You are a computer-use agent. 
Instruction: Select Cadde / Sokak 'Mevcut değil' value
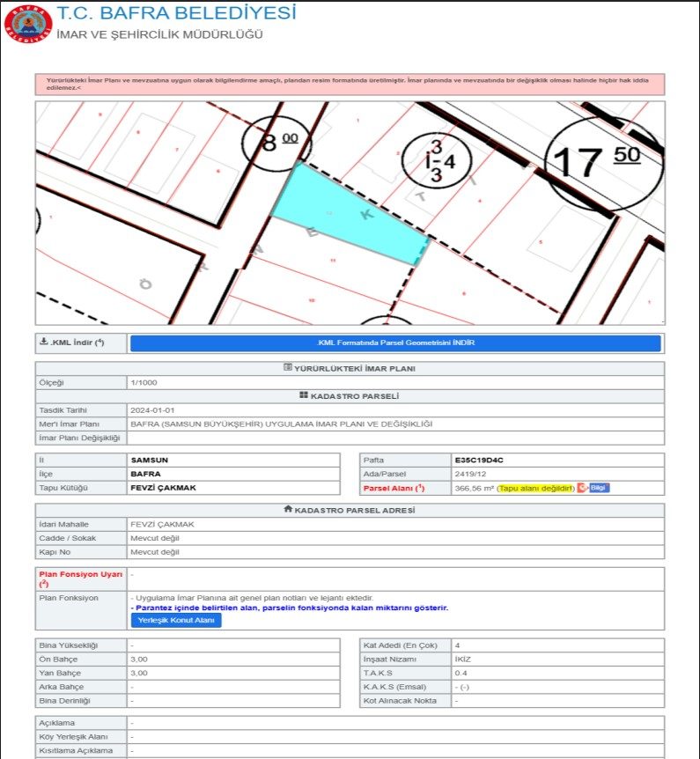tap(155, 538)
